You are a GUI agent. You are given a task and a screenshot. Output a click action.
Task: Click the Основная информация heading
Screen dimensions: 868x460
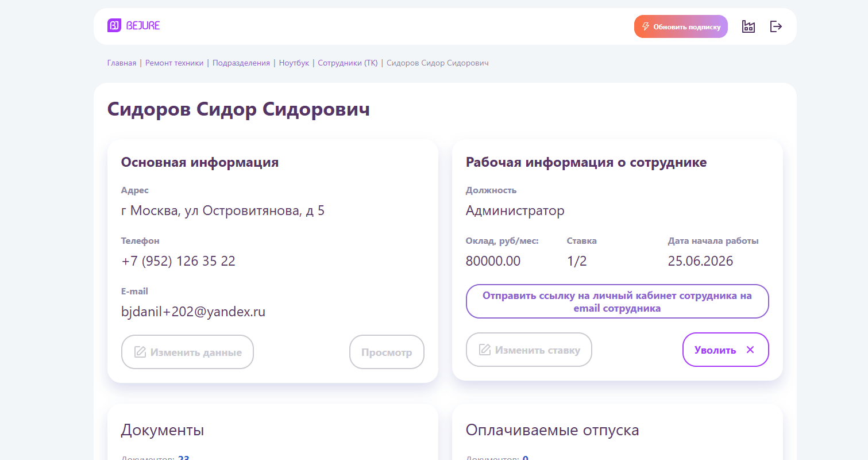(x=200, y=162)
